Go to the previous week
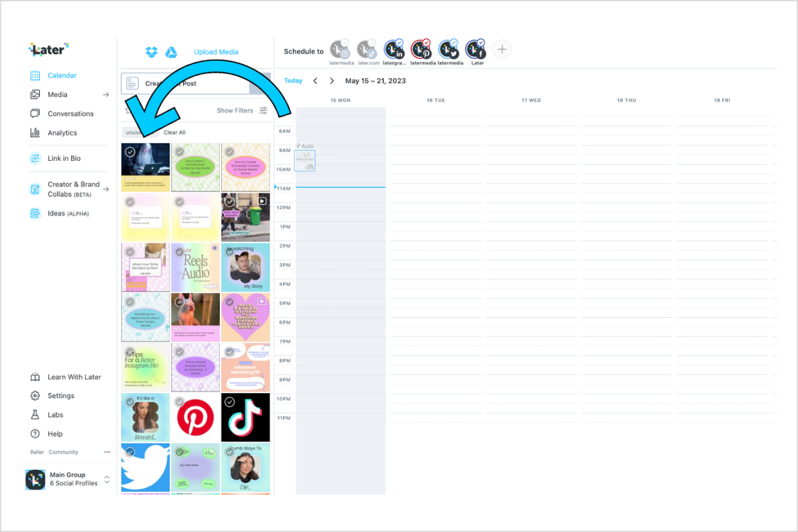The height and width of the screenshot is (532, 798). [316, 81]
